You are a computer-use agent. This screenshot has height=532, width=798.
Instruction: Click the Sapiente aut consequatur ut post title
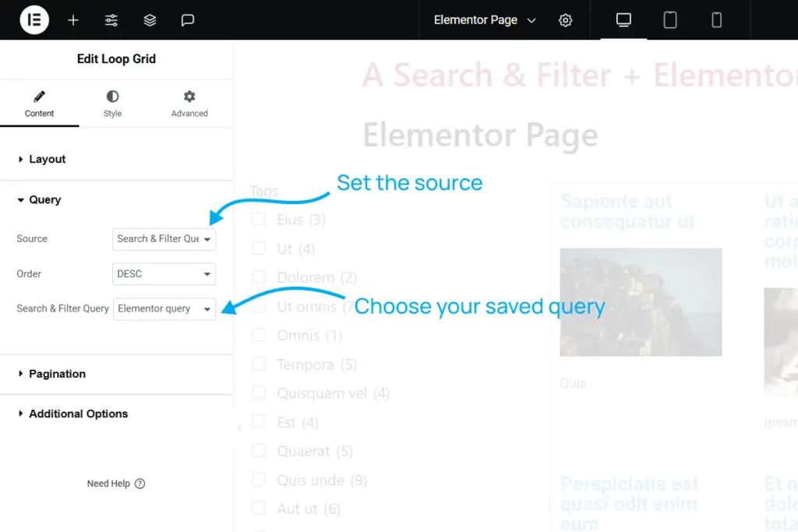pos(627,212)
